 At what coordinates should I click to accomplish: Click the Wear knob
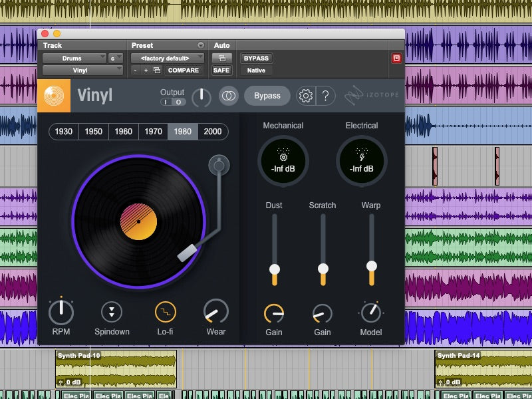[x=215, y=311]
